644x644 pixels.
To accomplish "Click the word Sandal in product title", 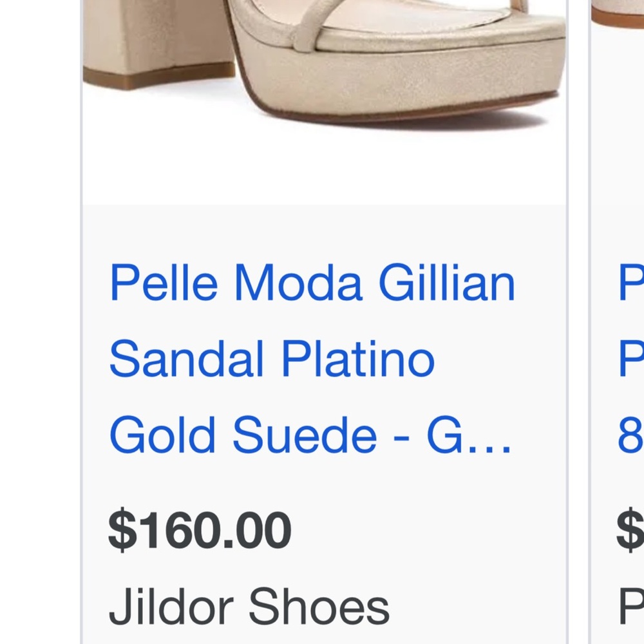I will 185,359.
